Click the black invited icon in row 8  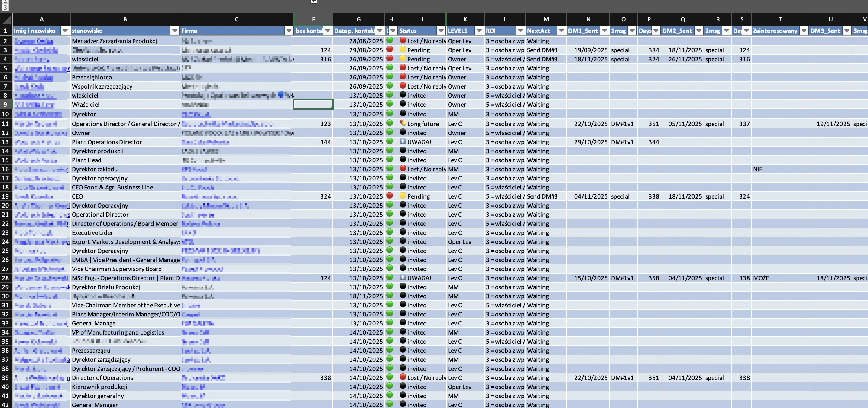[403, 95]
